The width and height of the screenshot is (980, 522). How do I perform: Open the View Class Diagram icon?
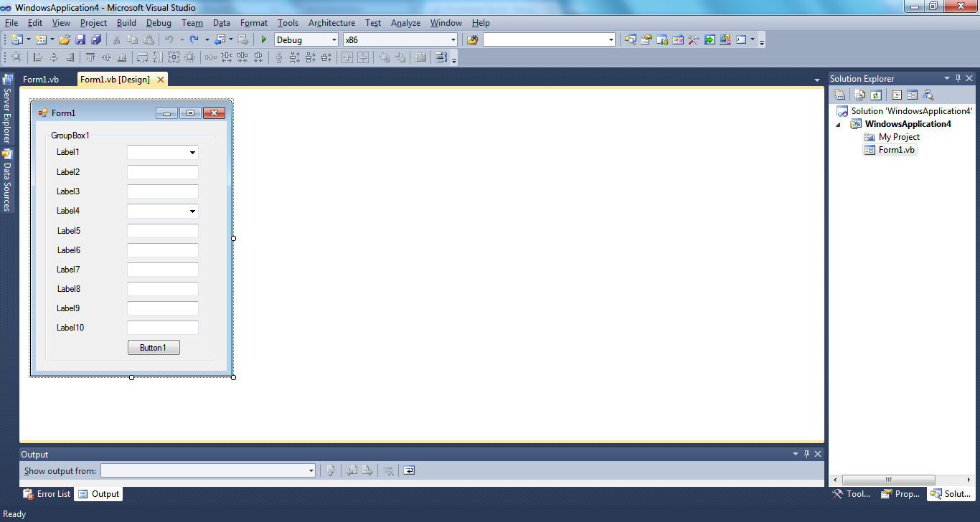pos(928,94)
